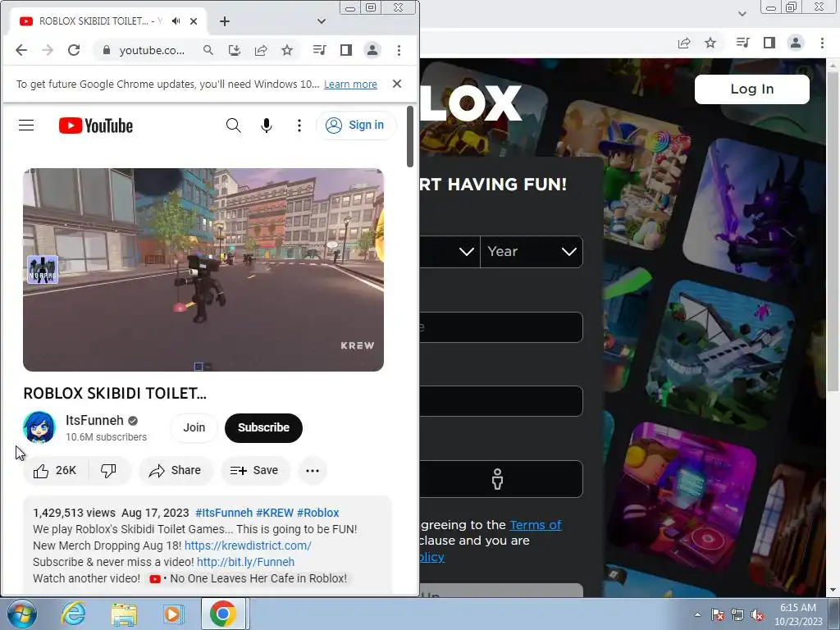Close the ROBLOX SKIBIDI TOILET tab
The height and width of the screenshot is (630, 840).
point(194,21)
